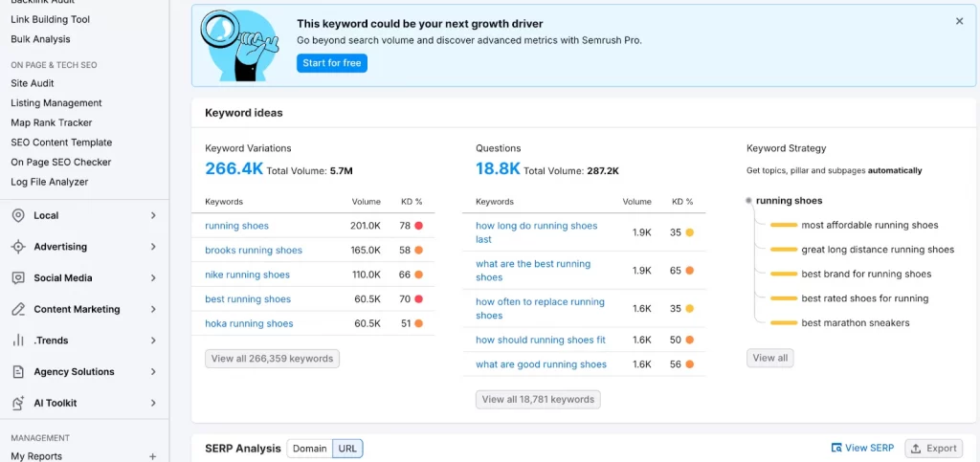This screenshot has height=462, width=980.
Task: Click the Local map pin icon
Action: point(18,215)
